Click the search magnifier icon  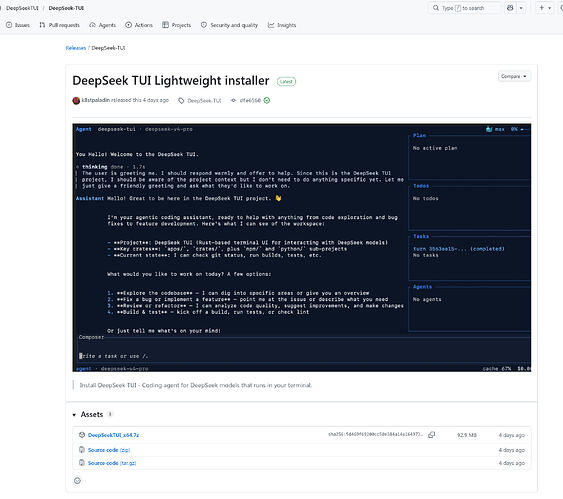436,8
